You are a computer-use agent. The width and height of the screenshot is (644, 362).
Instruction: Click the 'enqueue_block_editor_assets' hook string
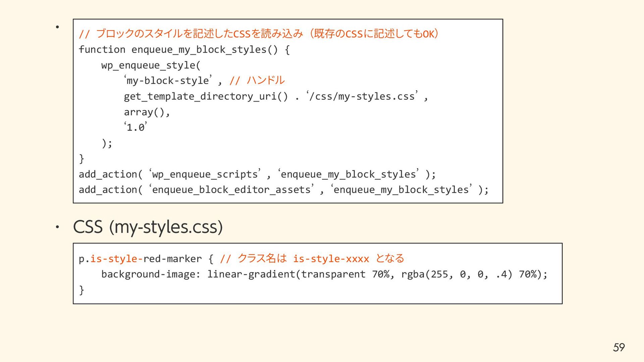coord(231,190)
